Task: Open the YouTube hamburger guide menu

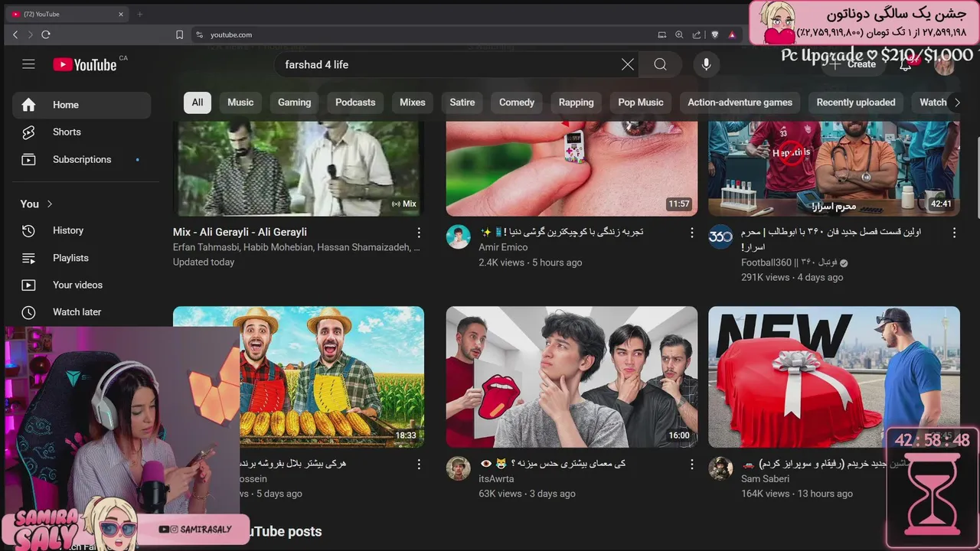Action: [x=28, y=64]
